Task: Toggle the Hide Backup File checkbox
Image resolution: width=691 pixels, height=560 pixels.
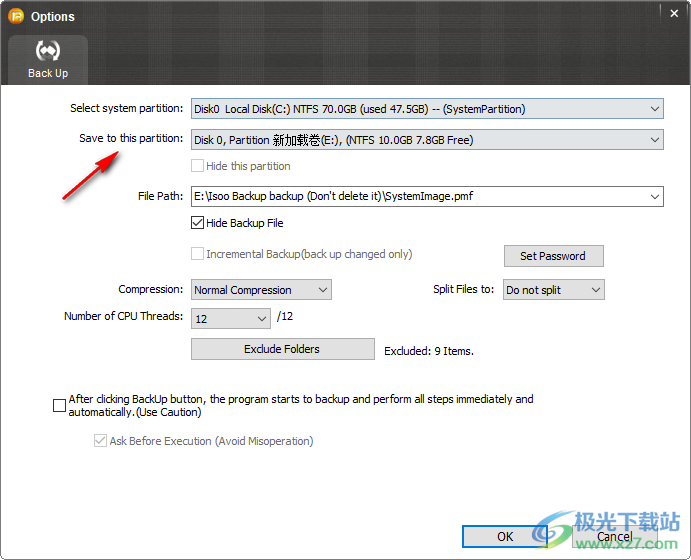Action: [198, 223]
